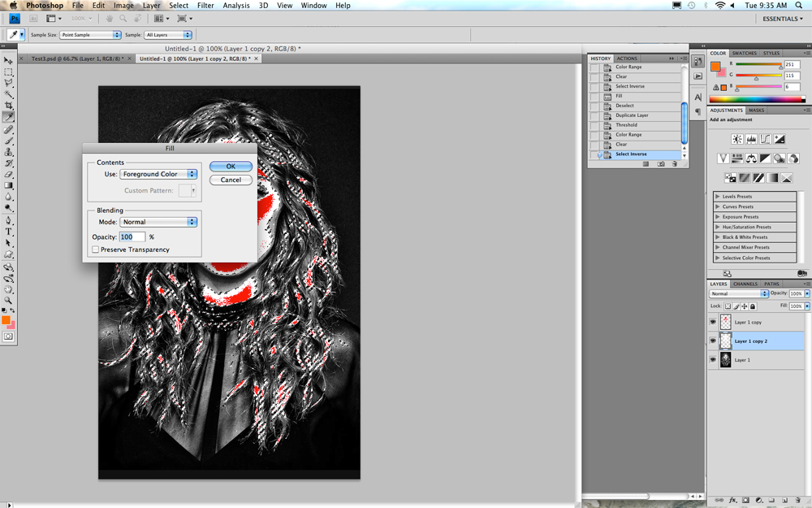Toggle visibility of Layer 1
This screenshot has width=812, height=508.
pyautogui.click(x=713, y=360)
